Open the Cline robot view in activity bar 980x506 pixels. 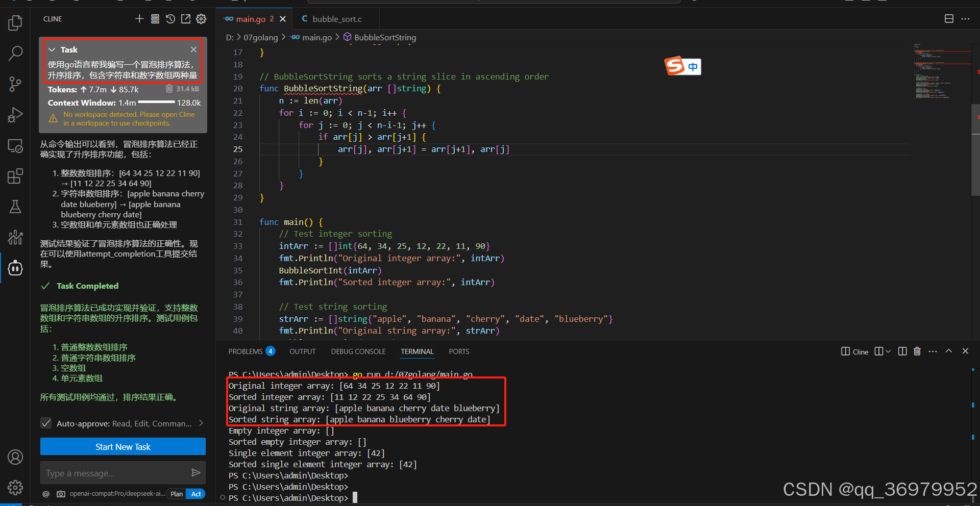15,268
